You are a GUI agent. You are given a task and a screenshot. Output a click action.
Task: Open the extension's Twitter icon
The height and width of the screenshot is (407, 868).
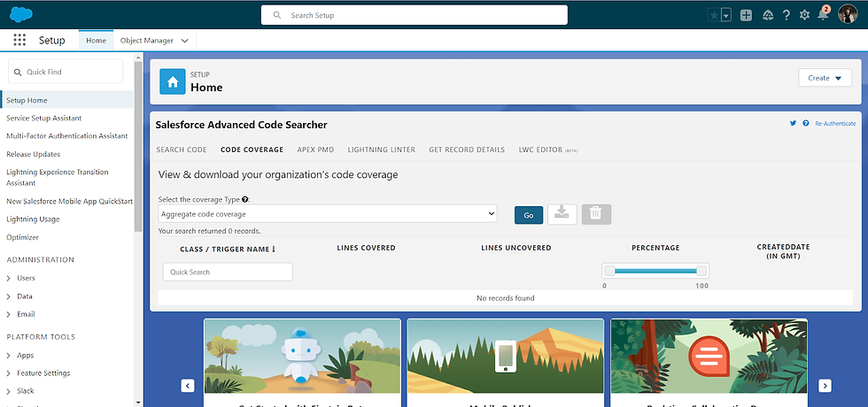[x=793, y=123]
